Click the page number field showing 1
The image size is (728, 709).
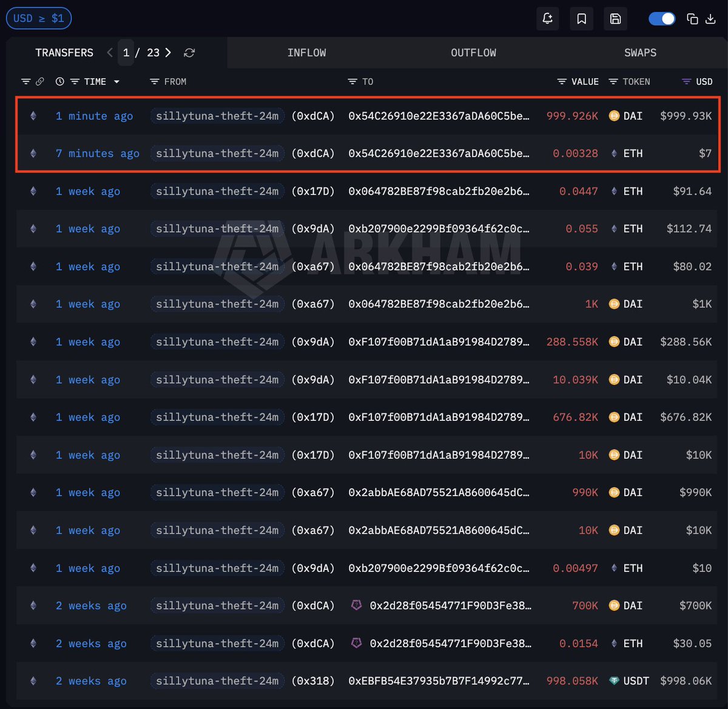pos(126,53)
